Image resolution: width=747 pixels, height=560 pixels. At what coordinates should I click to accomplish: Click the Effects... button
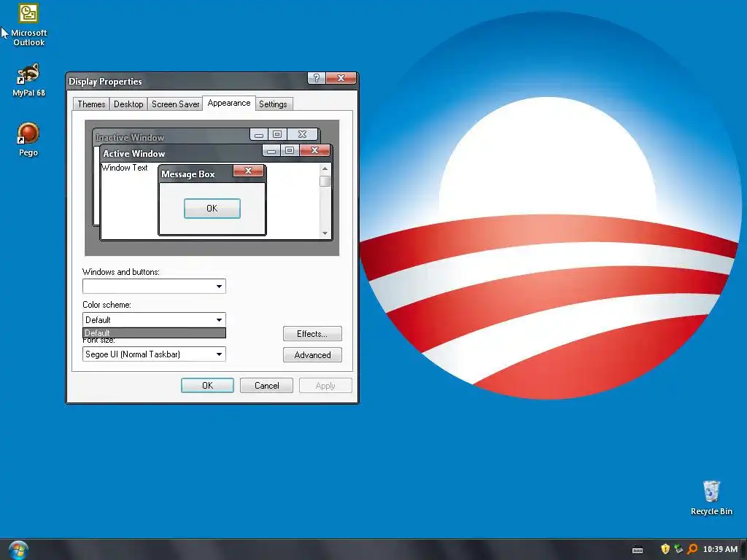point(312,334)
